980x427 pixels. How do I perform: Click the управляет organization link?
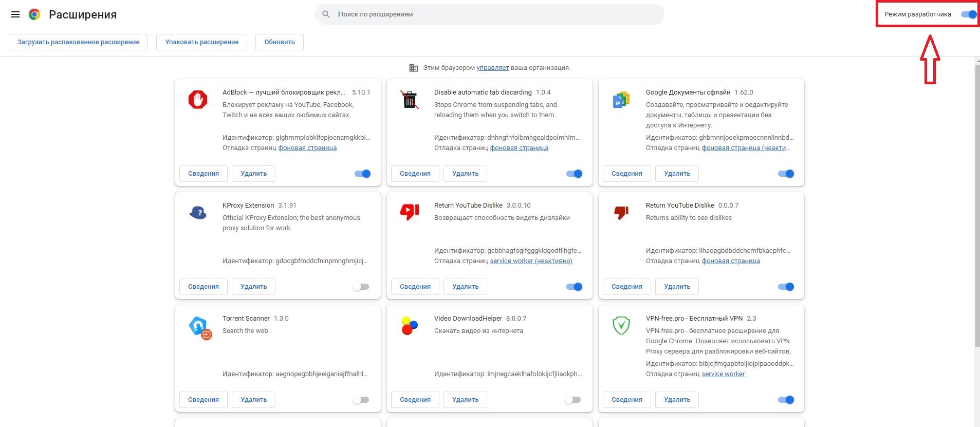(x=492, y=68)
